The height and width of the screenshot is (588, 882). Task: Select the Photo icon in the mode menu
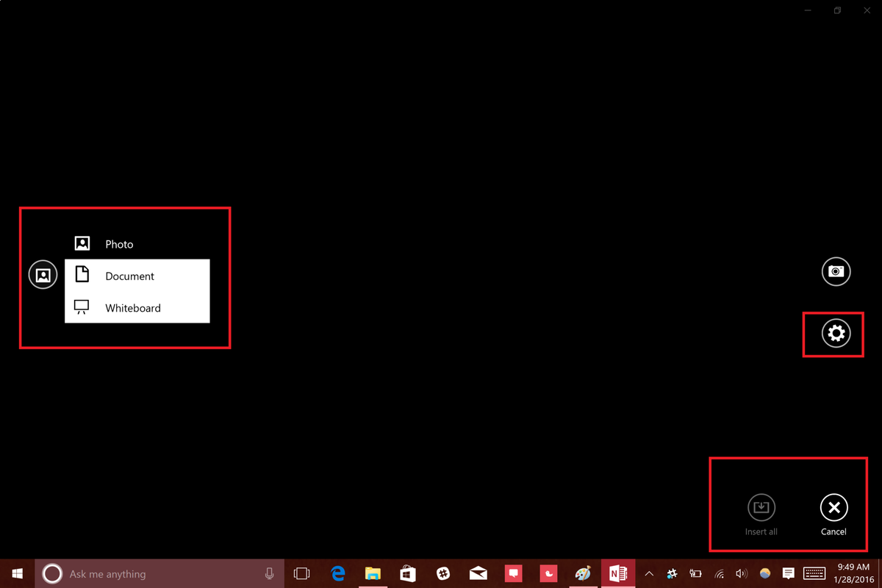(81, 243)
